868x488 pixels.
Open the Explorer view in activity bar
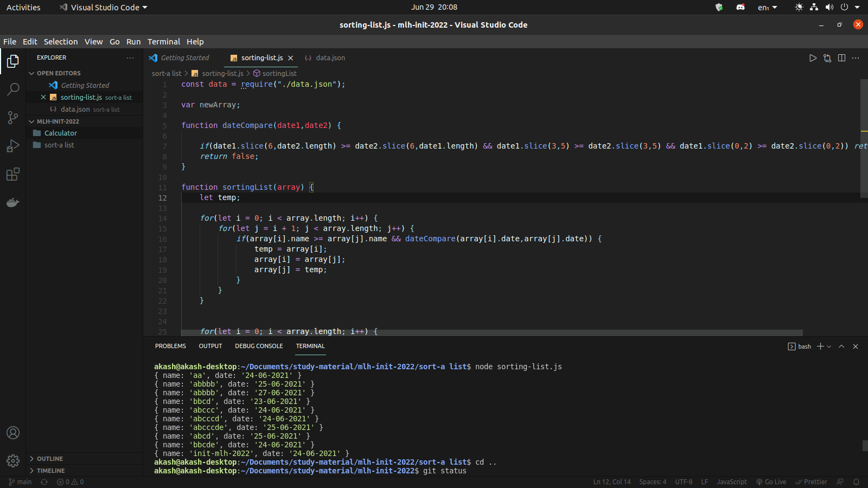13,61
